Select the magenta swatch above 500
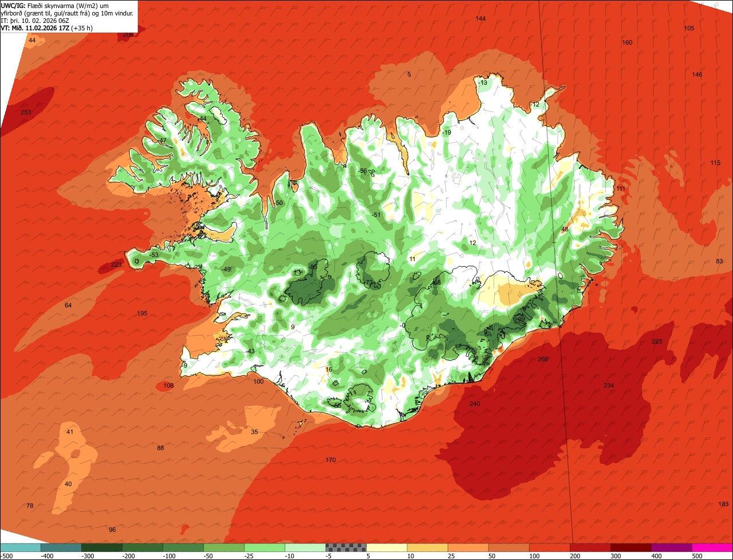Viewport: 733px width, 560px height. pyautogui.click(x=712, y=547)
